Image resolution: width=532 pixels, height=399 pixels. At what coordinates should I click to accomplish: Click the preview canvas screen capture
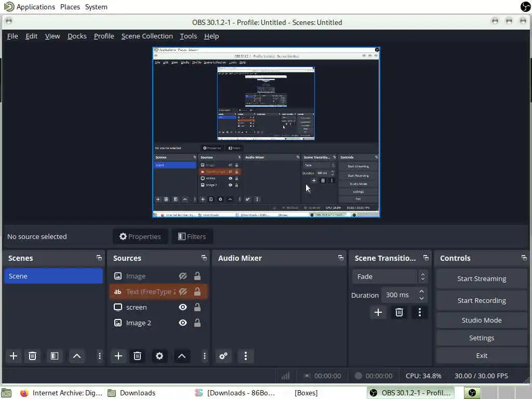[266, 132]
